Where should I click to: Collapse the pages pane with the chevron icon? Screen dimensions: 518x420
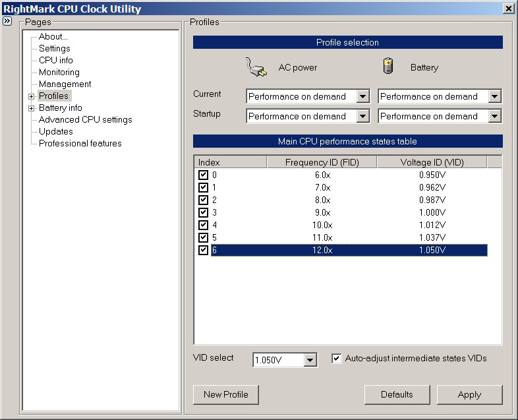point(7,22)
